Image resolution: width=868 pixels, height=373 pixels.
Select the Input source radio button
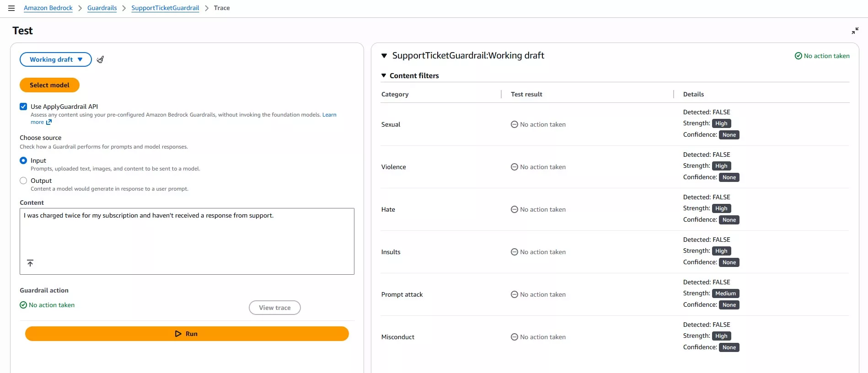[23, 160]
